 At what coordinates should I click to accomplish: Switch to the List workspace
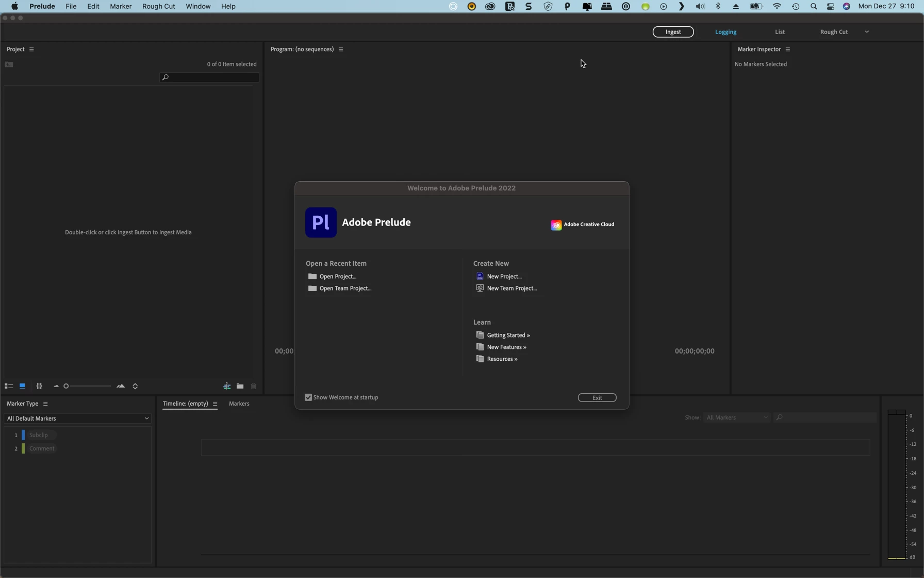[780, 32]
